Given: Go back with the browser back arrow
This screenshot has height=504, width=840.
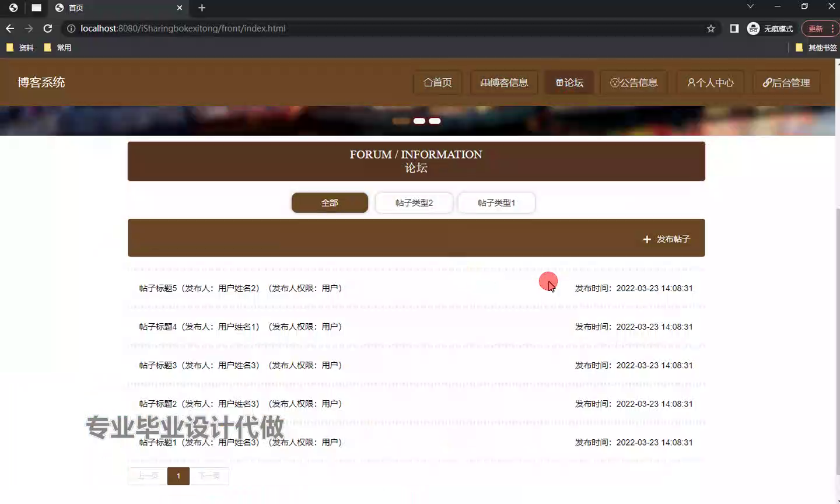Looking at the screenshot, I should (10, 28).
